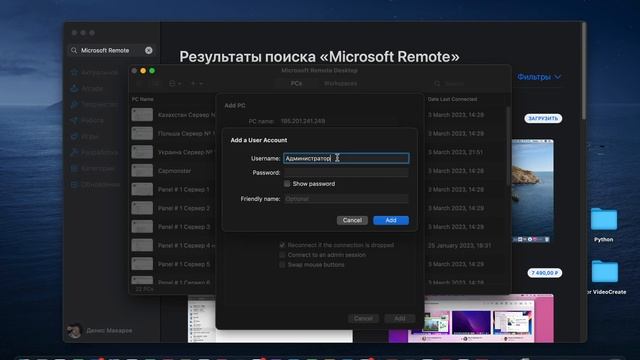Open Категории in App Store sidebar

pos(93,168)
